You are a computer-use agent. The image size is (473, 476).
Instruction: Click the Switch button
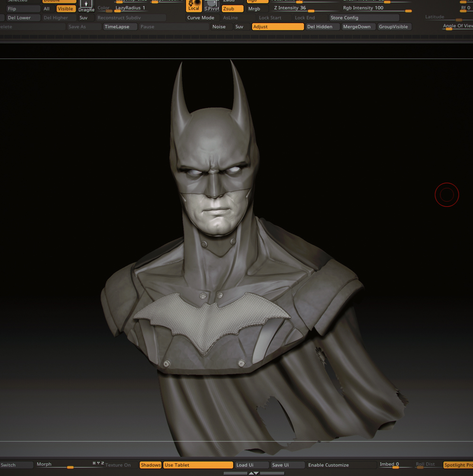[17, 465]
